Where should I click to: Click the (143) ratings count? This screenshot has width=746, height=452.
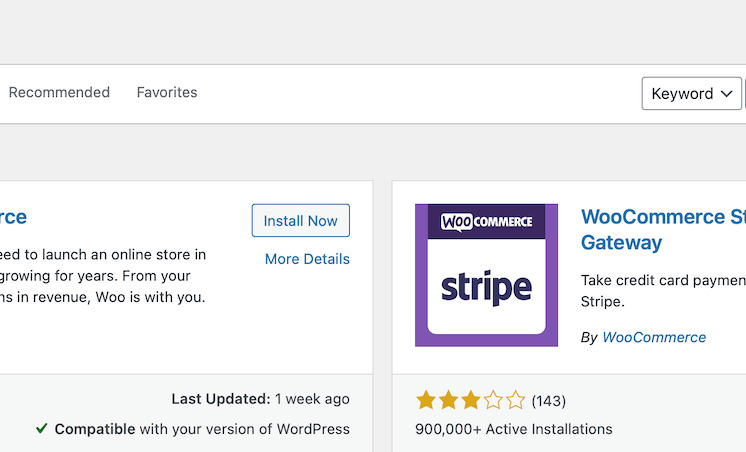pyautogui.click(x=549, y=401)
